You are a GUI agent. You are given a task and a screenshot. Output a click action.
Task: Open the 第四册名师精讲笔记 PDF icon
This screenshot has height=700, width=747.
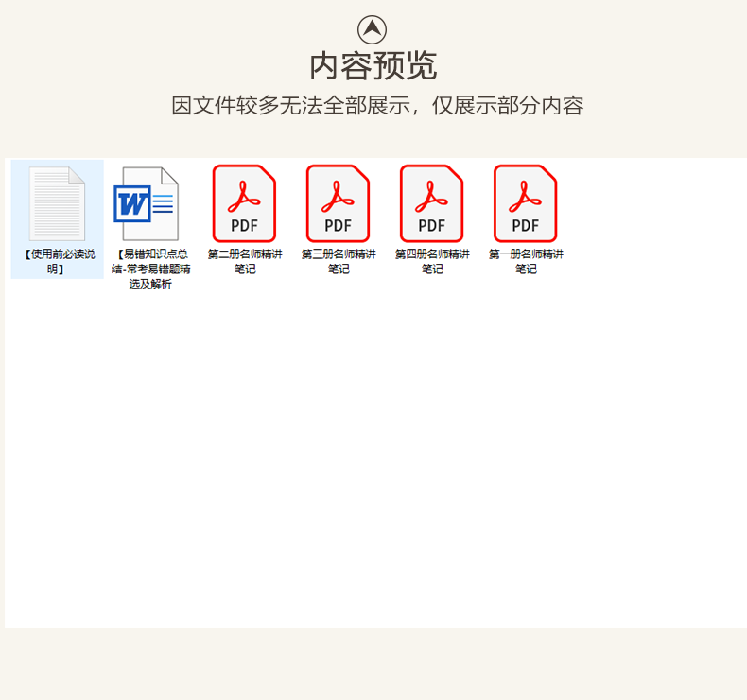431,203
